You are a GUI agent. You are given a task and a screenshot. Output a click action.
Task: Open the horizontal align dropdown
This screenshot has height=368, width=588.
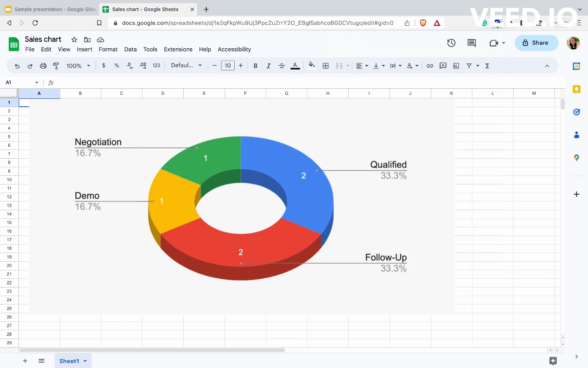coord(362,66)
